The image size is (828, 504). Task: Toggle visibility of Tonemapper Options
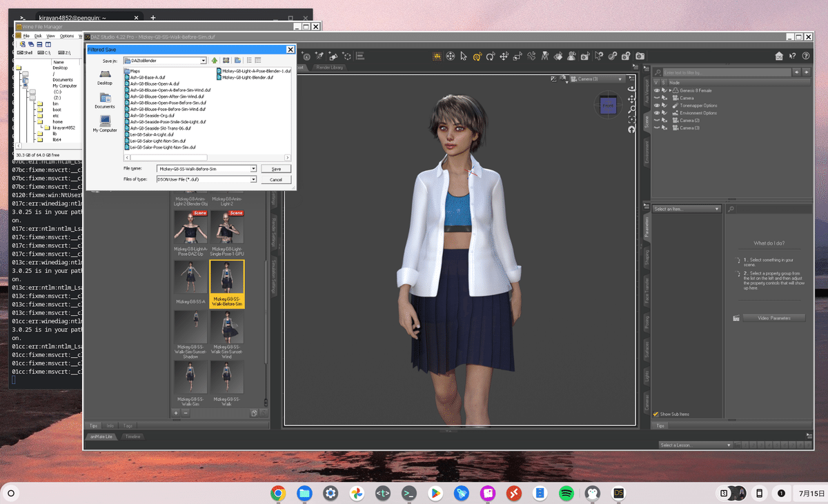click(656, 105)
